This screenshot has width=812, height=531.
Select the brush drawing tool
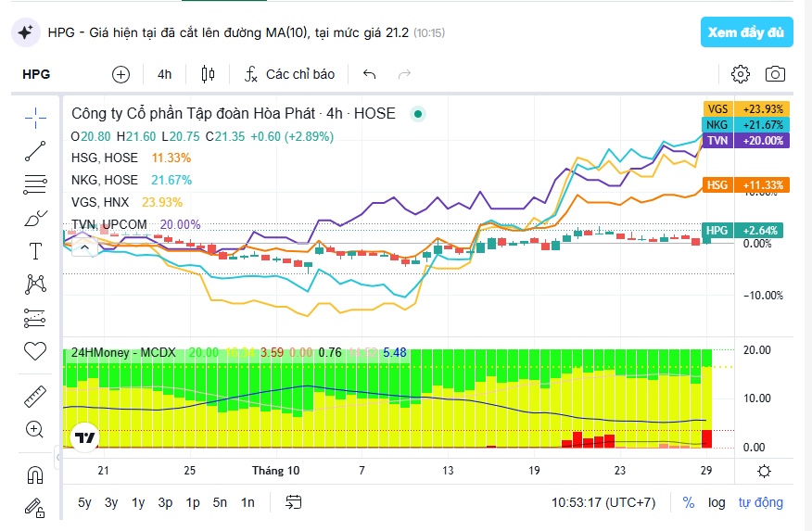(x=35, y=218)
